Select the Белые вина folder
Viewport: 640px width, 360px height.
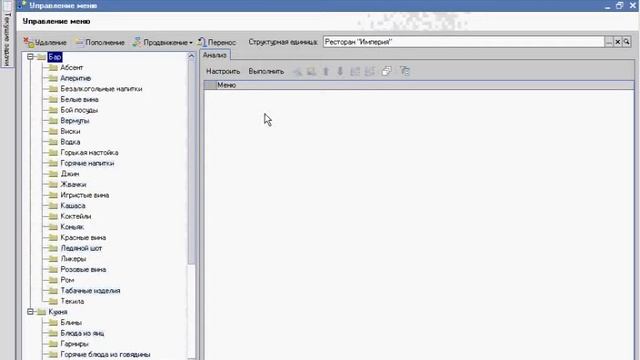(79, 100)
